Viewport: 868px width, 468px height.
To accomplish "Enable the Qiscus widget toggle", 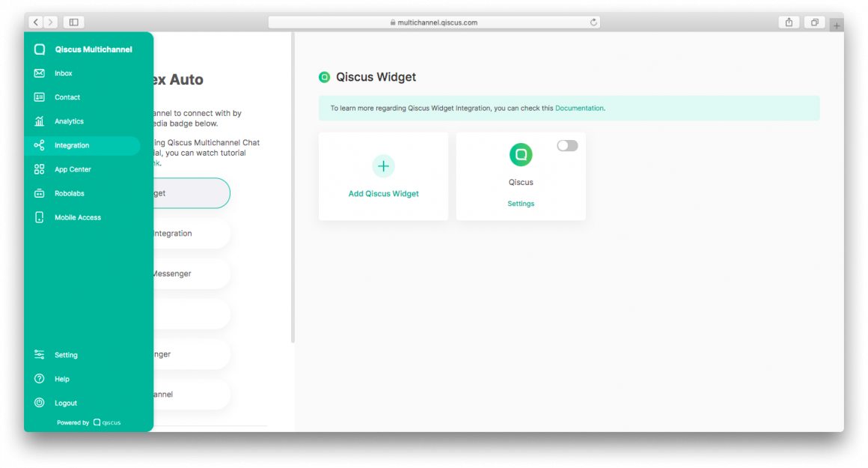I will pyautogui.click(x=567, y=145).
